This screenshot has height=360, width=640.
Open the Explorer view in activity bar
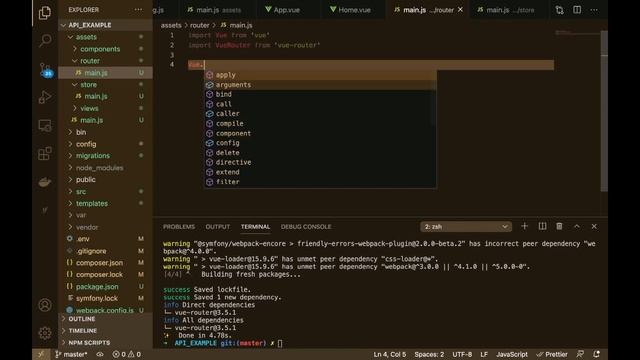(45, 13)
